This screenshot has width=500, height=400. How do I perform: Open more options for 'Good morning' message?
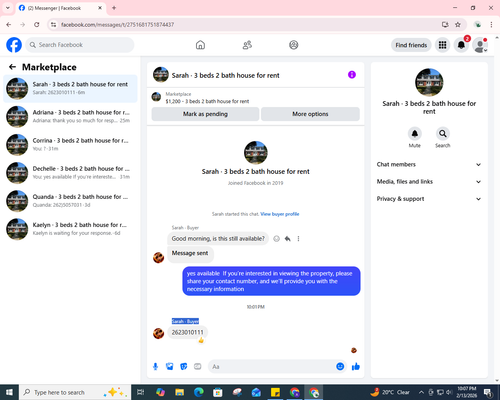(298, 239)
